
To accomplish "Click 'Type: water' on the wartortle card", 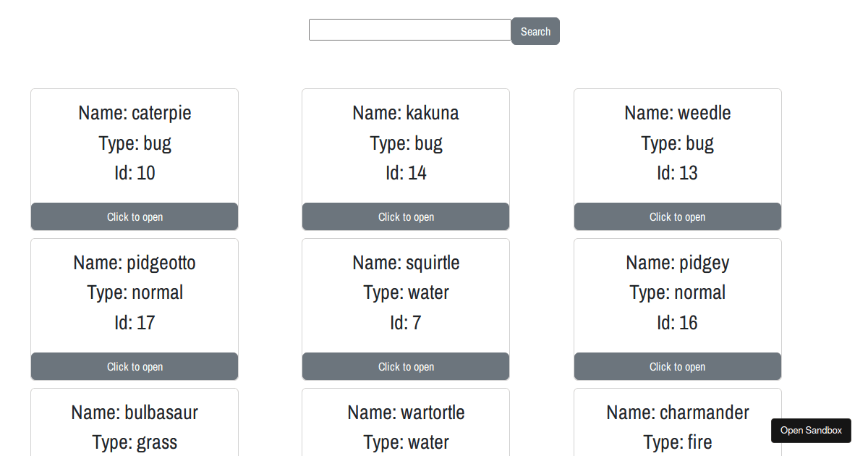I will (x=406, y=442).
